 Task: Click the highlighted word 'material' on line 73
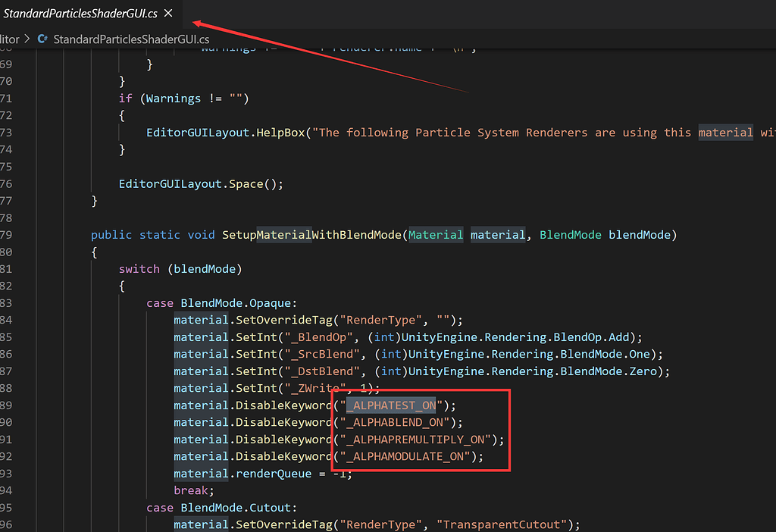[725, 132]
